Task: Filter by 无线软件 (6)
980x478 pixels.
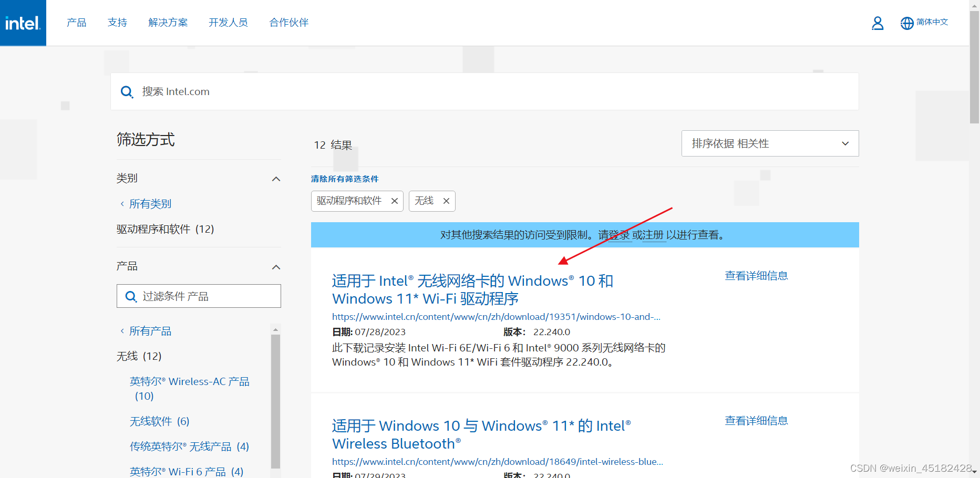Action: coord(160,421)
